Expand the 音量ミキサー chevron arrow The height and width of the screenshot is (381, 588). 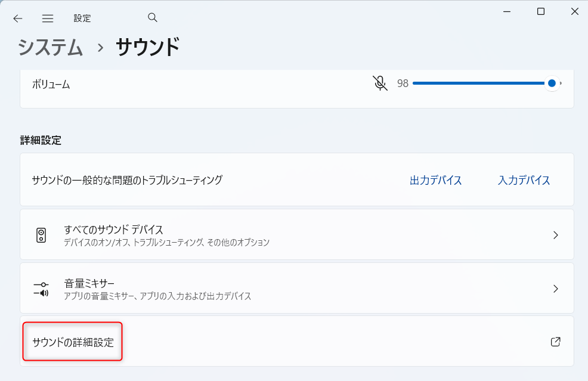tap(555, 289)
